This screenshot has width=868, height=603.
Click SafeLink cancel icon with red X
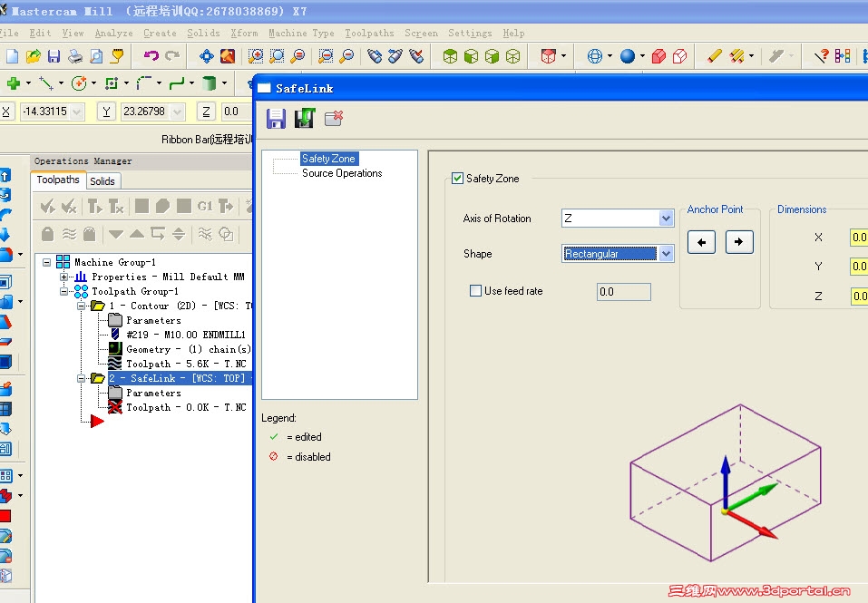click(333, 119)
